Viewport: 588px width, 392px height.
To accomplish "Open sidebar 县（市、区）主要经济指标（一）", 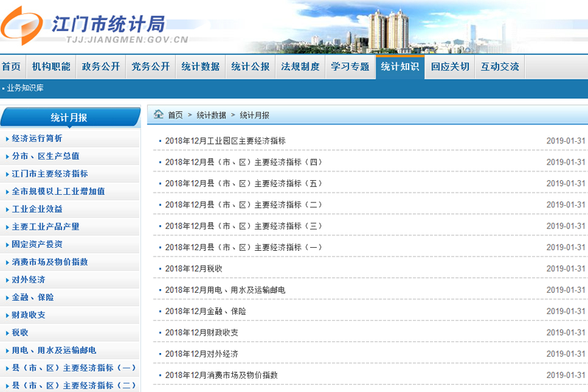I will click(x=74, y=368).
